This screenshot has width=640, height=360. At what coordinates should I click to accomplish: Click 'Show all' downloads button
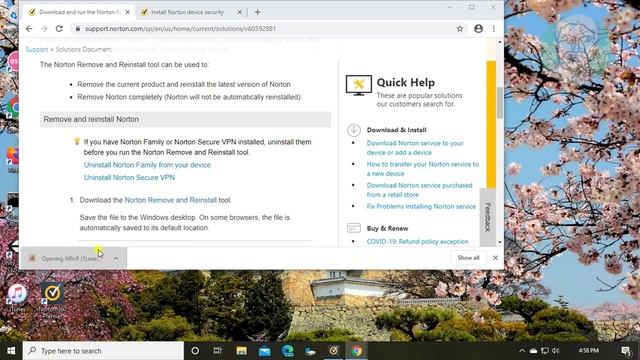tap(468, 258)
